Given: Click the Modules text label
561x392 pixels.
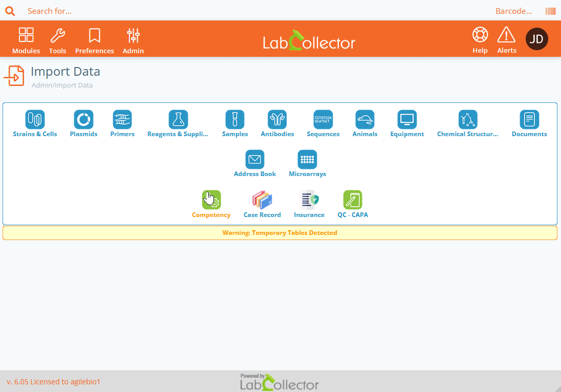Looking at the screenshot, I should click(26, 51).
